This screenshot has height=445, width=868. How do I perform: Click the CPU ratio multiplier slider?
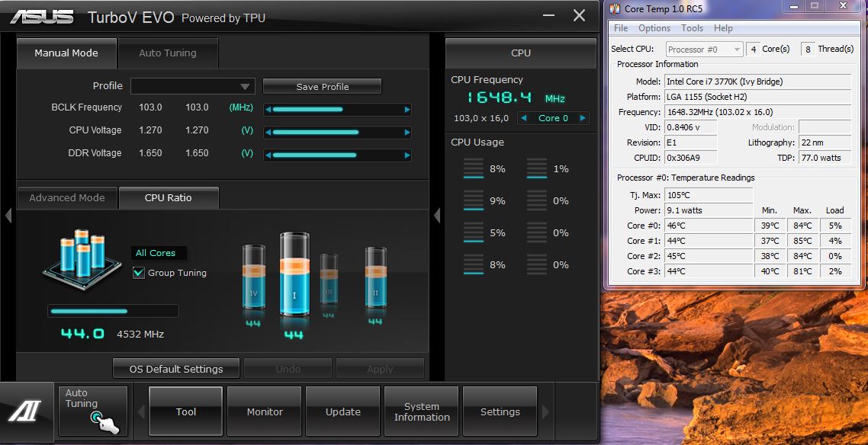click(113, 311)
